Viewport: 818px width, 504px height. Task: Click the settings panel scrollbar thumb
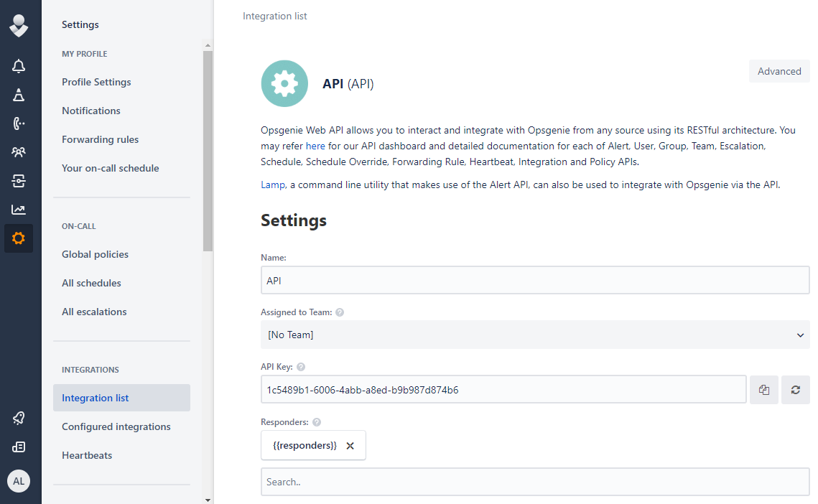(208, 151)
